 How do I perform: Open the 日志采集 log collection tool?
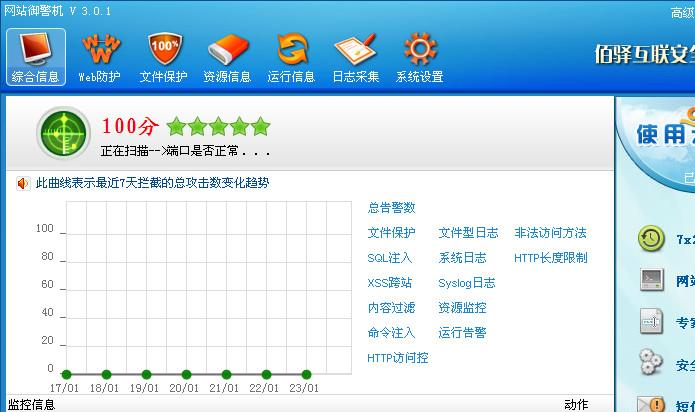[x=355, y=57]
